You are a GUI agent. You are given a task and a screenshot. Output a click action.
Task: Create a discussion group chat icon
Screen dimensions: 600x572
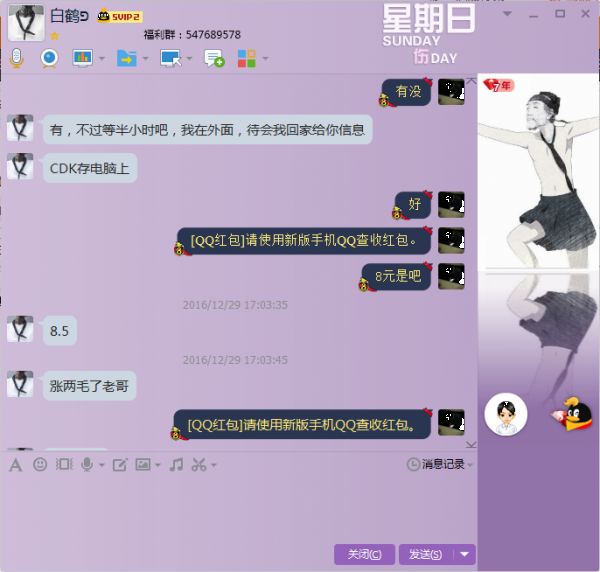tap(214, 58)
